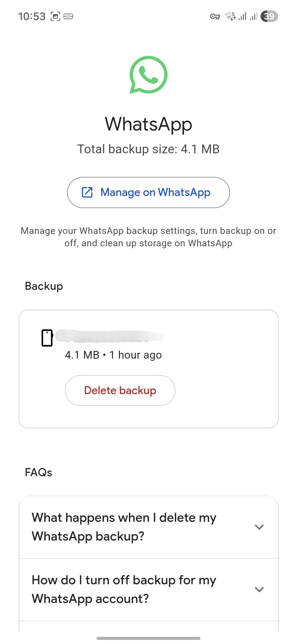This screenshot has width=297, height=644.
Task: Tap the Total backup size text
Action: click(148, 149)
